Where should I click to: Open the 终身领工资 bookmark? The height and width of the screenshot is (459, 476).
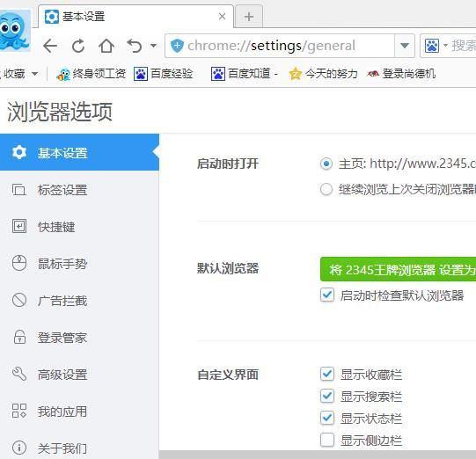pyautogui.click(x=92, y=74)
